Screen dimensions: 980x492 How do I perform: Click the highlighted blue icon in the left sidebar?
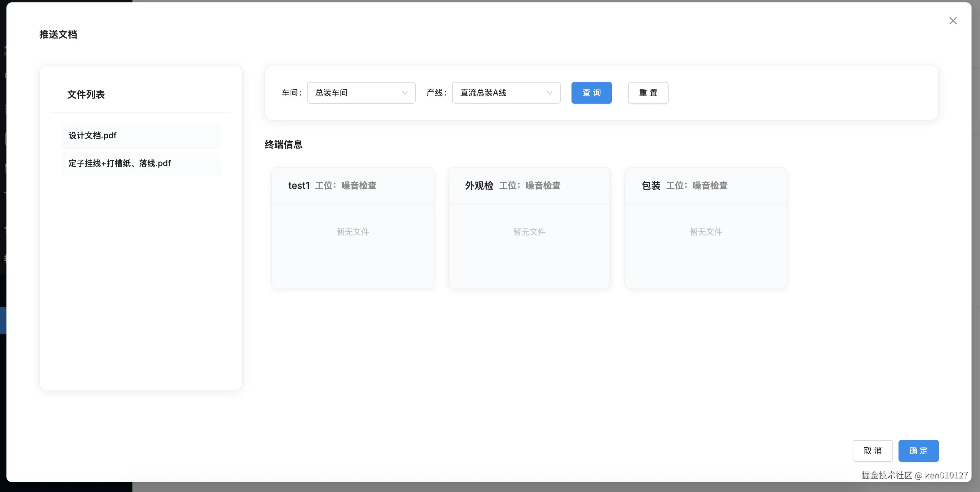coord(3,321)
